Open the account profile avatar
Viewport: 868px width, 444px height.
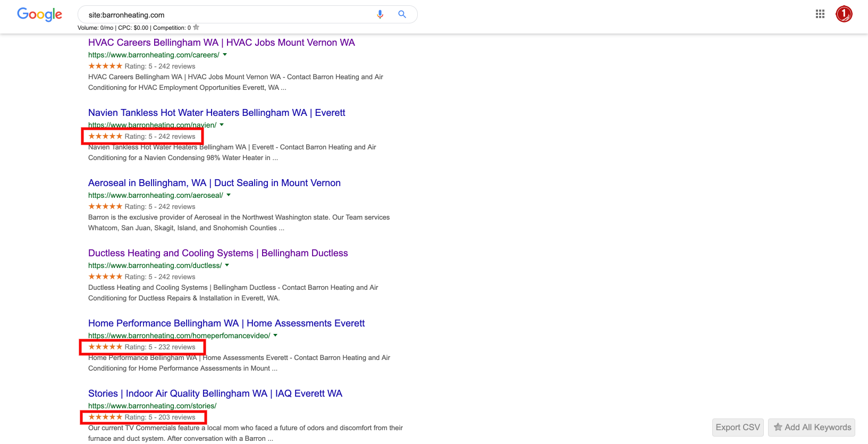844,14
